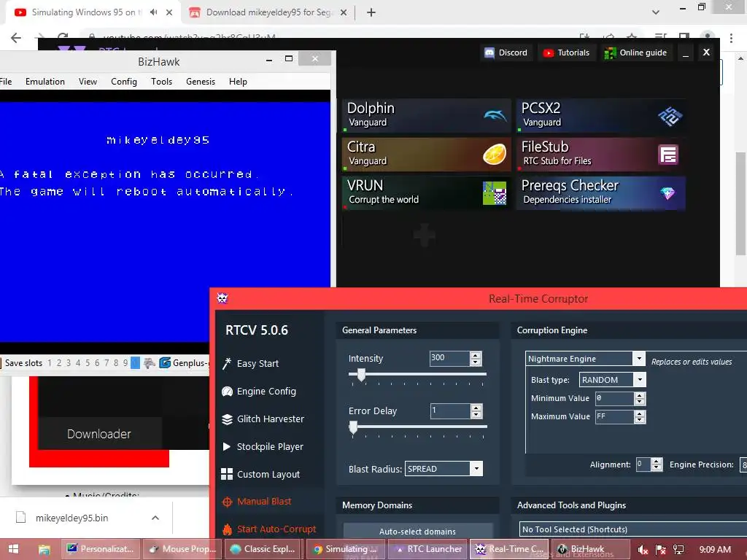Image resolution: width=747 pixels, height=560 pixels.
Task: Open File Explorer from taskbar
Action: click(x=44, y=549)
